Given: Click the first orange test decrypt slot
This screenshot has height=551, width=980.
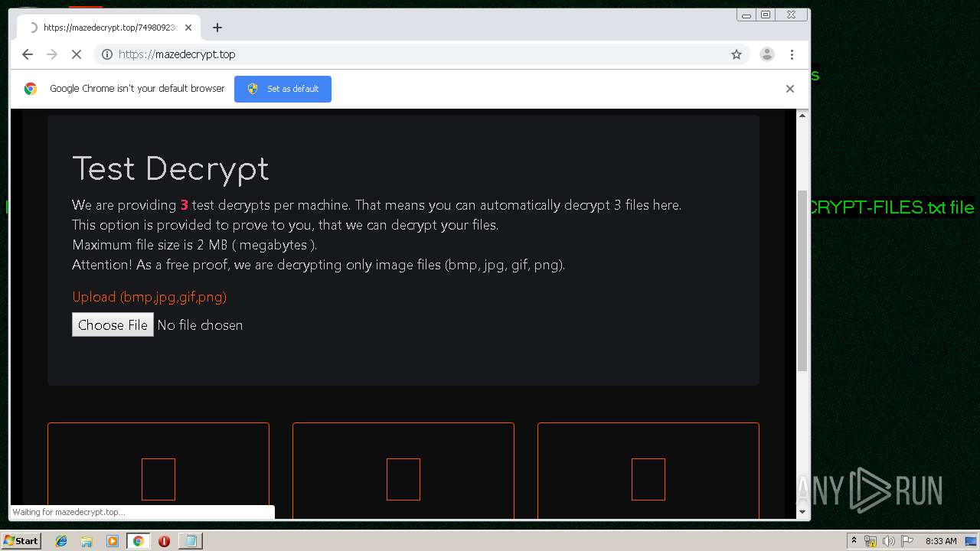Looking at the screenshot, I should (x=158, y=471).
